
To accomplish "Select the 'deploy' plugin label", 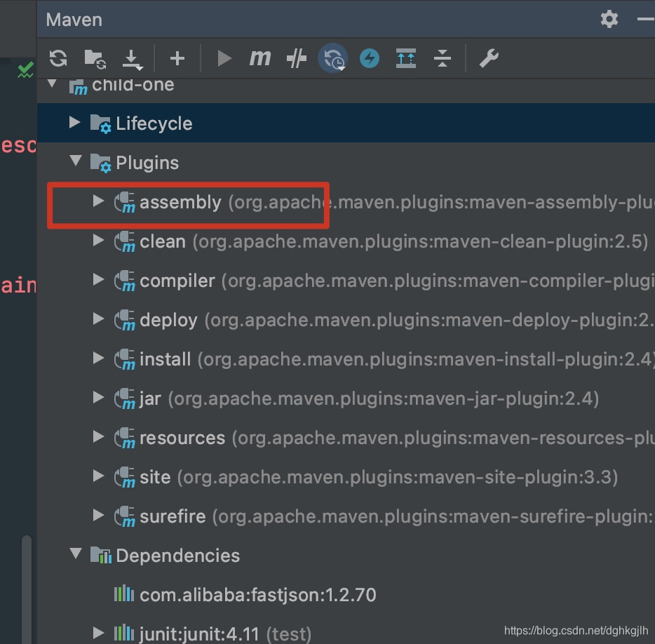I will coord(168,321).
